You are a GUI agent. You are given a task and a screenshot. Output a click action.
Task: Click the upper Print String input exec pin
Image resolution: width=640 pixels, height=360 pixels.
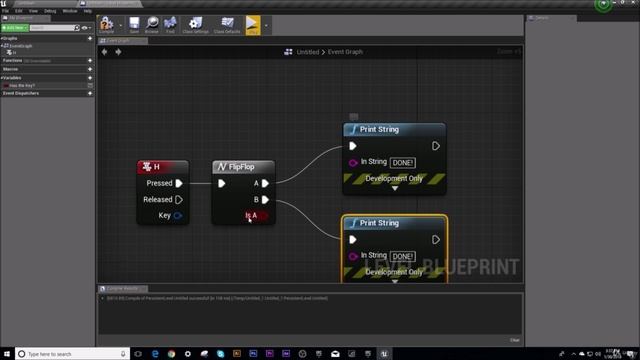pyautogui.click(x=353, y=146)
